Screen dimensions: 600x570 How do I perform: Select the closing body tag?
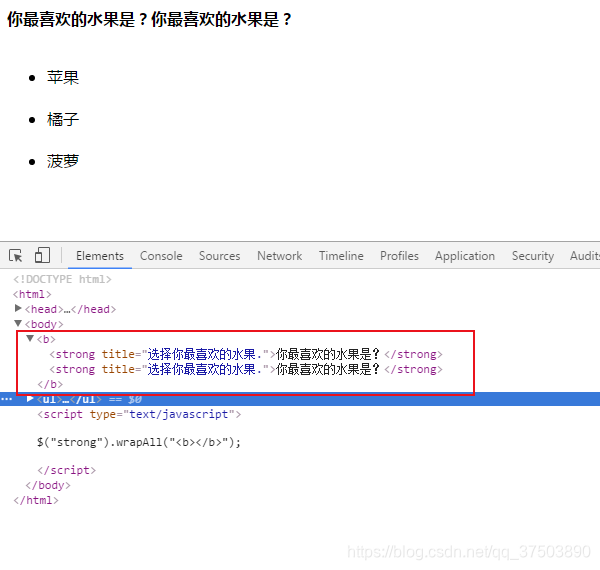[48, 485]
